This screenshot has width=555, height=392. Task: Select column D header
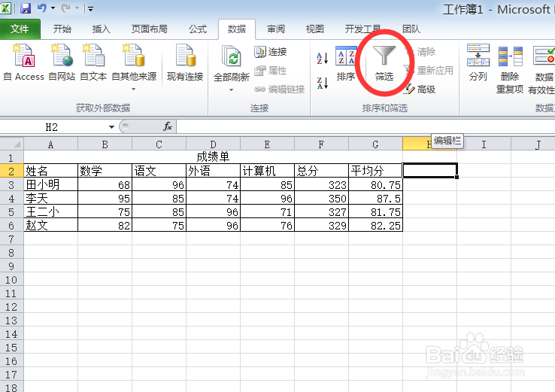tap(213, 144)
